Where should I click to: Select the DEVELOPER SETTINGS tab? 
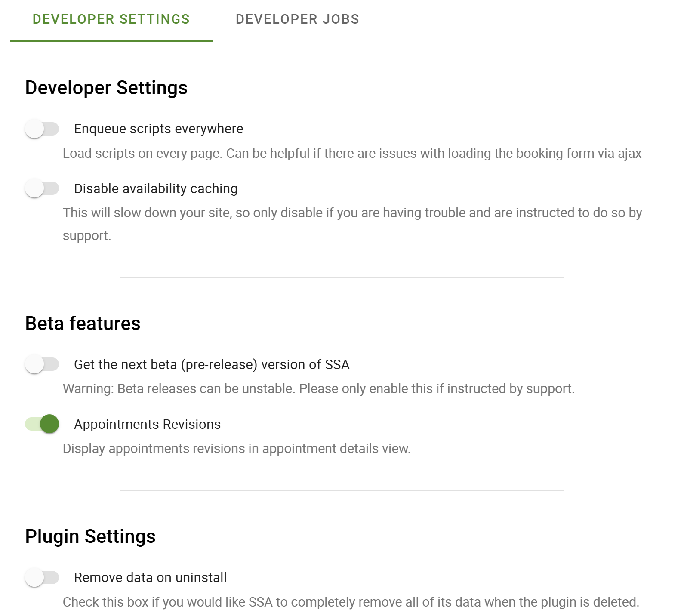click(x=111, y=19)
